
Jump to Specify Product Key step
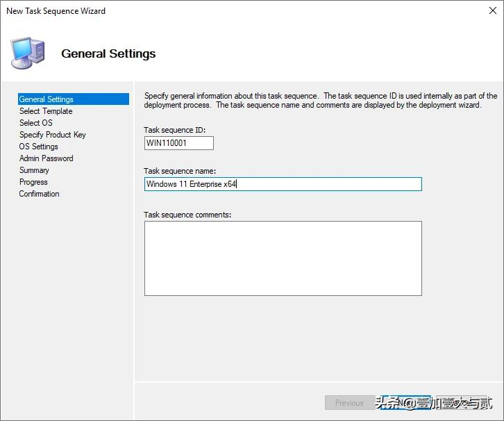[x=52, y=135]
